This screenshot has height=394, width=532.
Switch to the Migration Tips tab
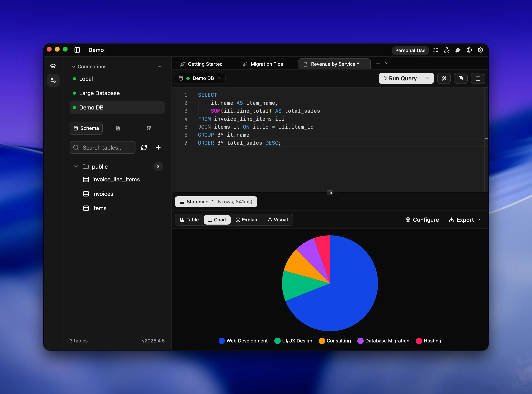[x=267, y=64]
